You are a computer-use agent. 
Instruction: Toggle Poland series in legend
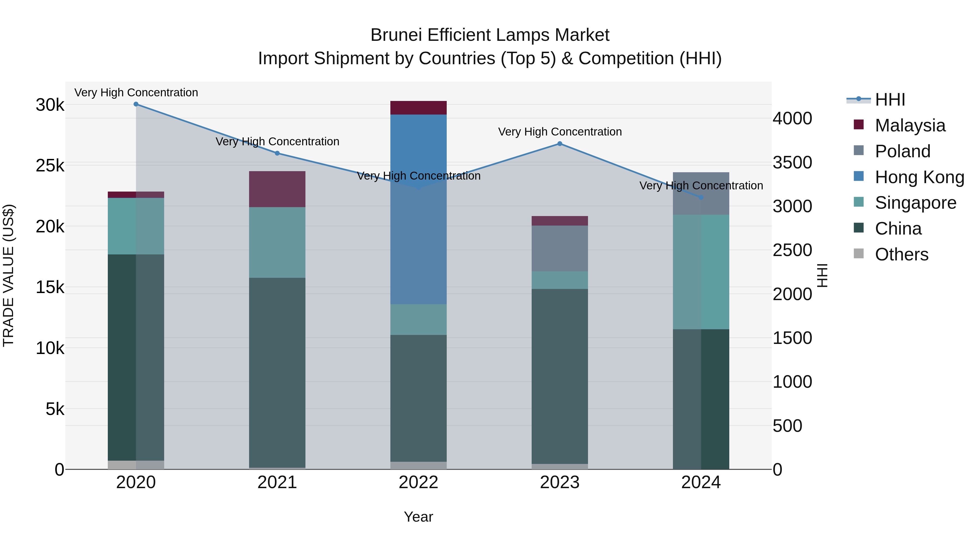(x=892, y=151)
